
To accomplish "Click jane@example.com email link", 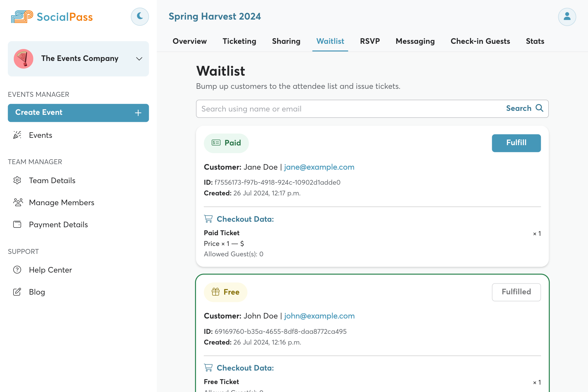I will tap(319, 167).
